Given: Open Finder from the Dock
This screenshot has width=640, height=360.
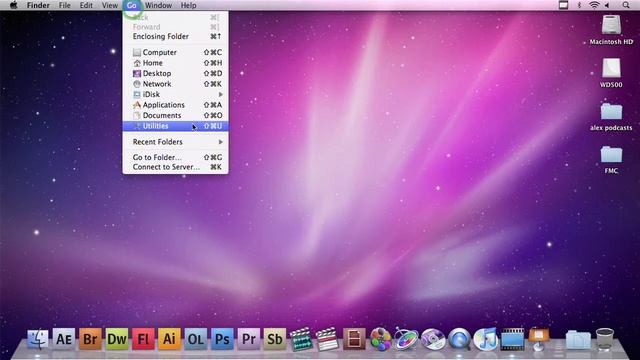Looking at the screenshot, I should (38, 339).
